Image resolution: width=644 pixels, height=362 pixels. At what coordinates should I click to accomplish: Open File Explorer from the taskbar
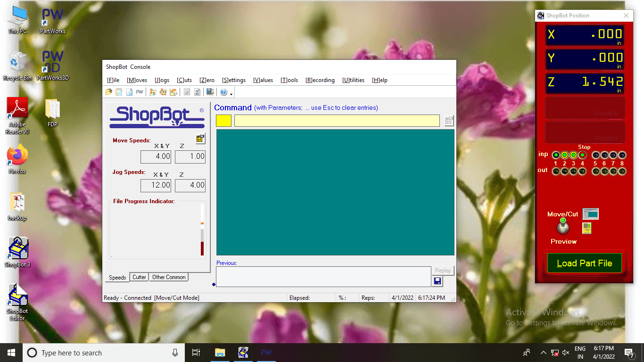220,353
